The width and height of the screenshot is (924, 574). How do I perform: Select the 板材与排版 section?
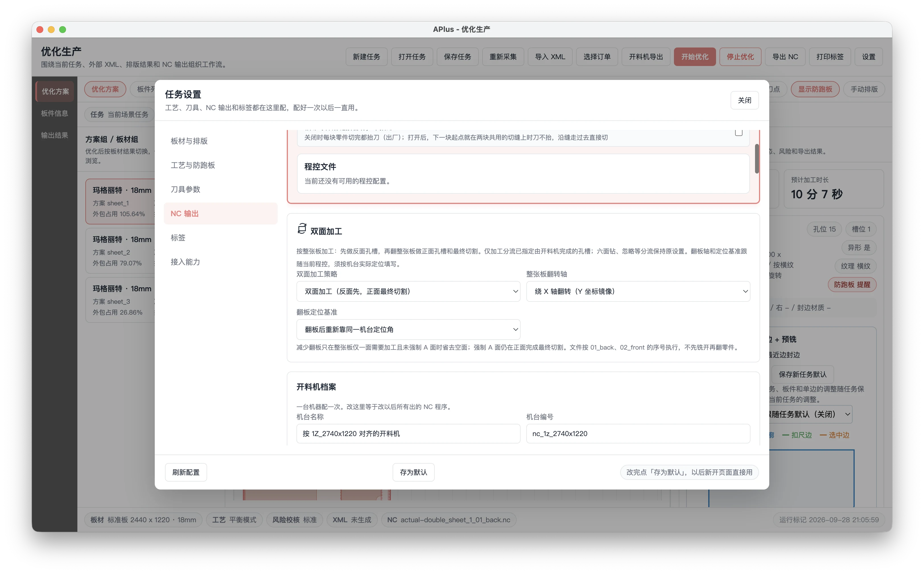pyautogui.click(x=220, y=141)
